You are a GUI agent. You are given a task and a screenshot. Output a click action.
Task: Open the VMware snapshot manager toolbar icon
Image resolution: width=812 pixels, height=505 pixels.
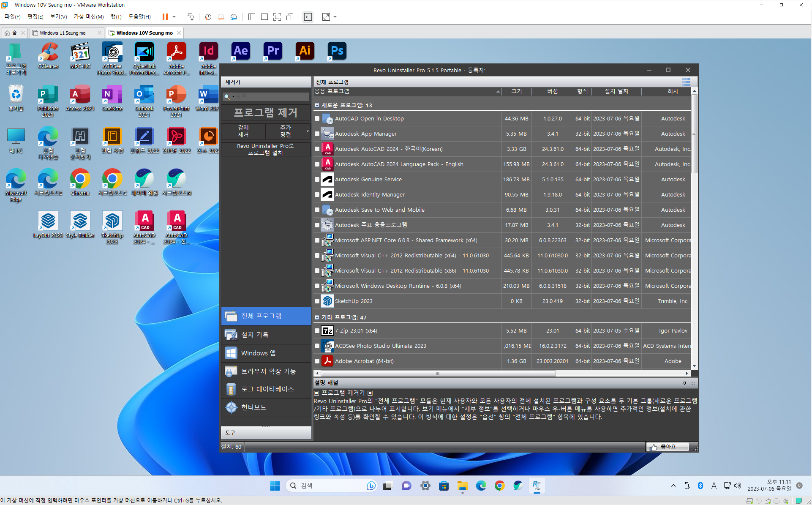(x=234, y=17)
